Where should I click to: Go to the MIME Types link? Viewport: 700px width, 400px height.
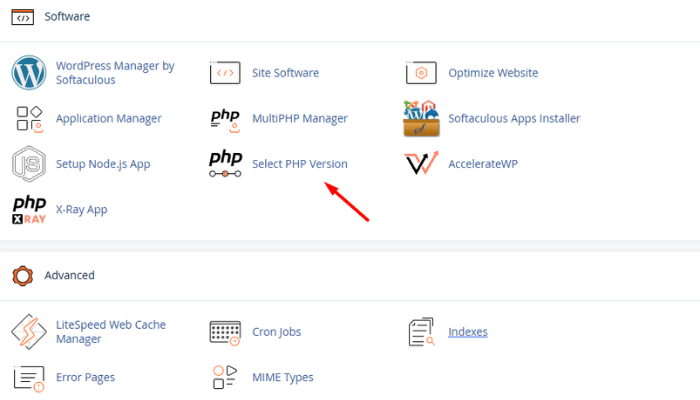pos(283,377)
